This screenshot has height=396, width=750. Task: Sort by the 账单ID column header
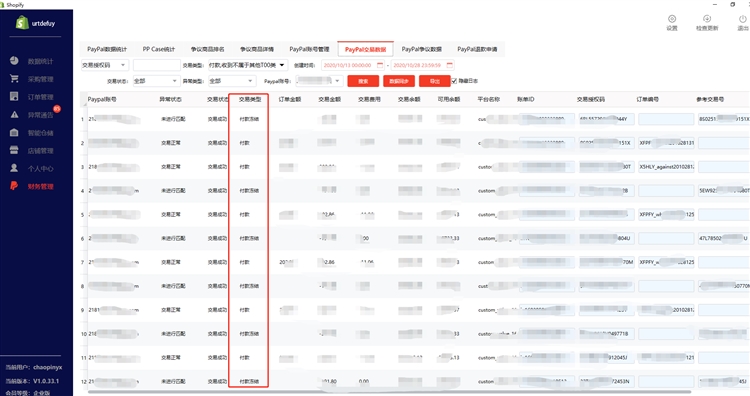point(526,99)
